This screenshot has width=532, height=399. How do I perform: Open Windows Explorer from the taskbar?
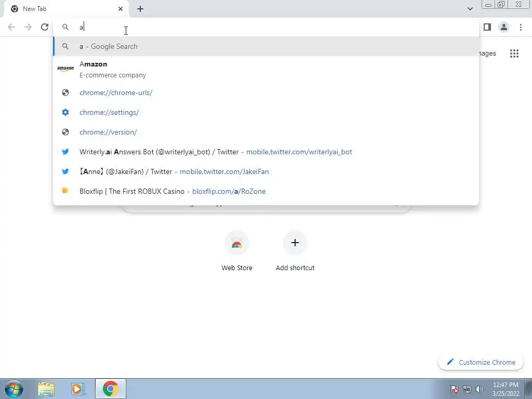46,389
